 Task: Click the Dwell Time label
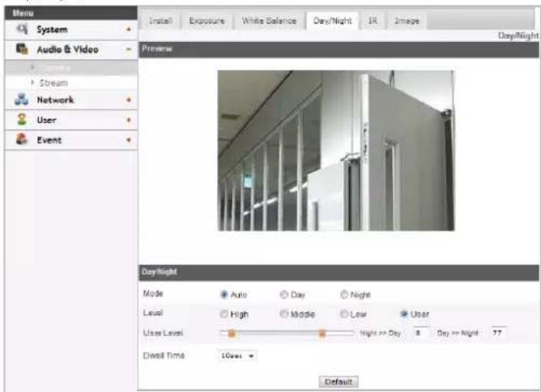point(164,356)
